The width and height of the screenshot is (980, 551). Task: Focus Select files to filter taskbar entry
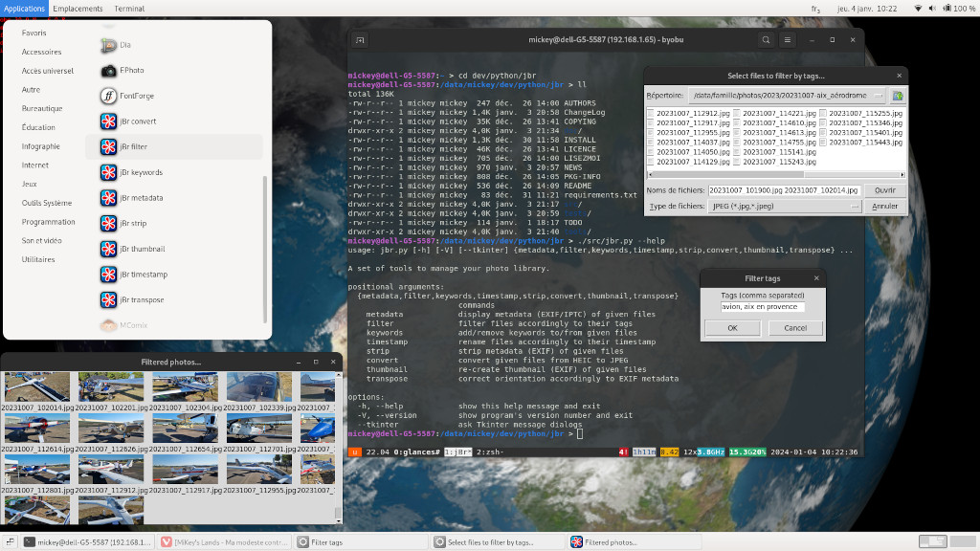(498, 542)
